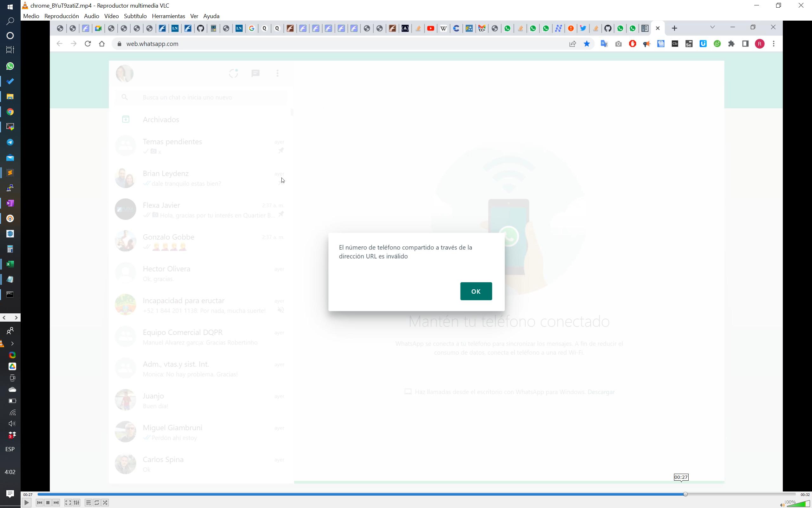Open the Chrome extensions puzzle icon
This screenshot has width=812, height=508.
(731, 44)
